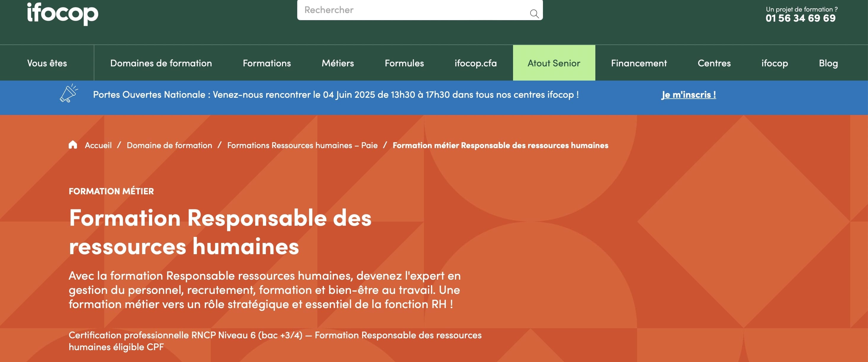
Task: Open the Financement menu
Action: coord(639,63)
